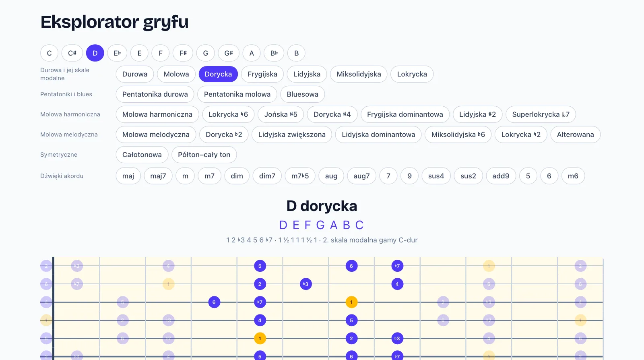Select Superlokrycka scale chip

(x=541, y=114)
